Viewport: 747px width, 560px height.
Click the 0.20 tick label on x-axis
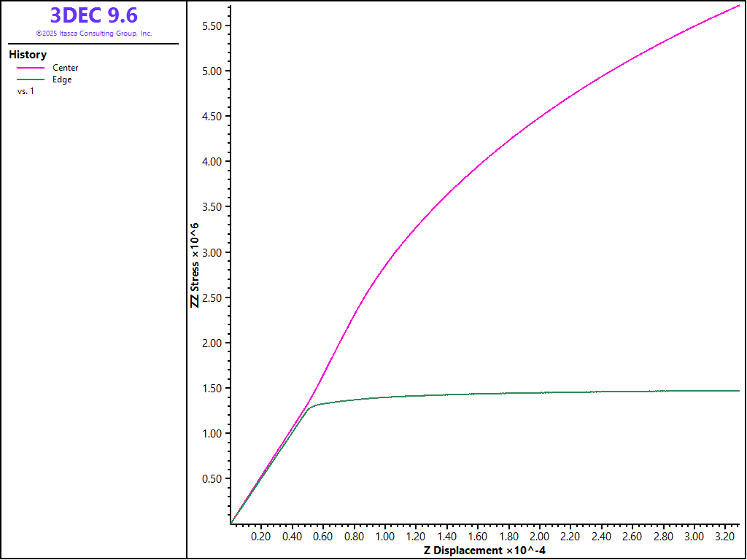[260, 537]
